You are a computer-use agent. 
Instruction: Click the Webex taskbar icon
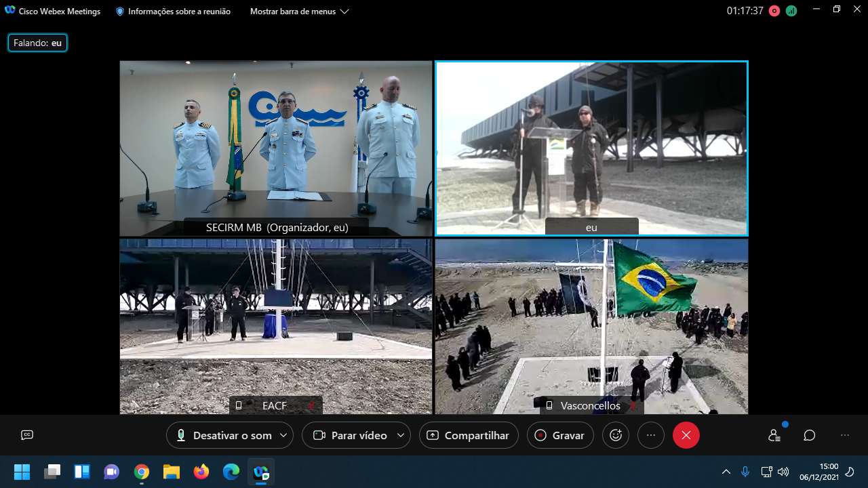[x=261, y=471]
